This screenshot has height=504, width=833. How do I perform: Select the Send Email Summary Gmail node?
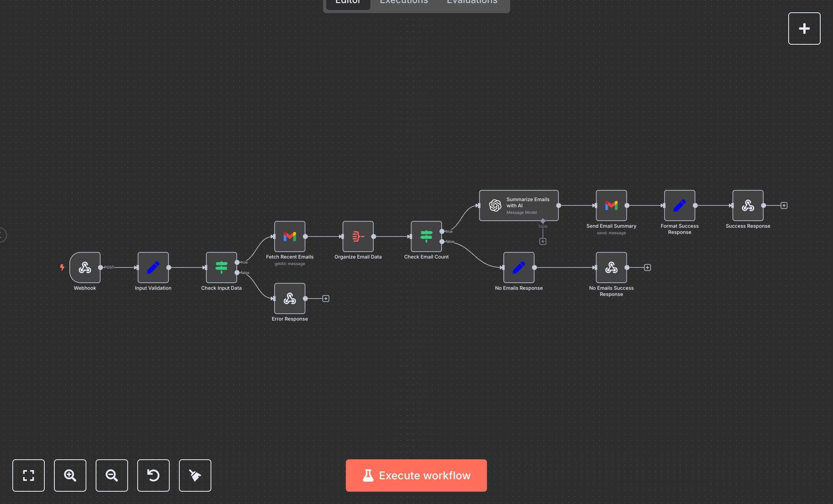[x=611, y=205]
